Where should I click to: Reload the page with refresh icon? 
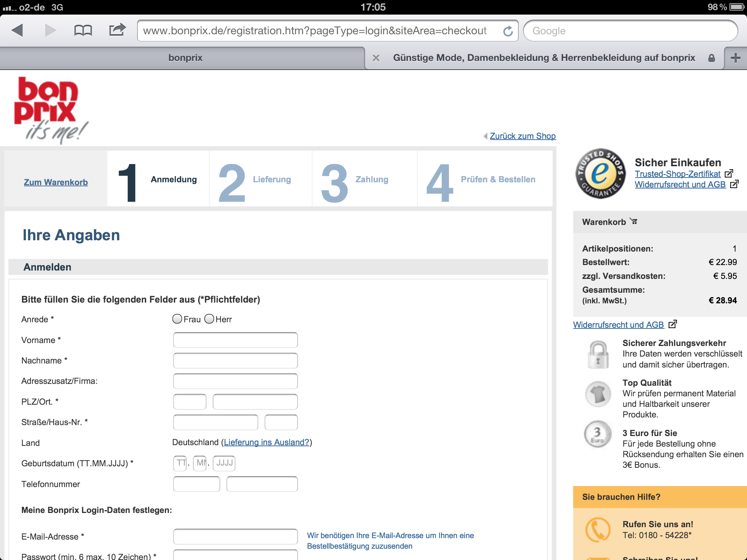508,31
